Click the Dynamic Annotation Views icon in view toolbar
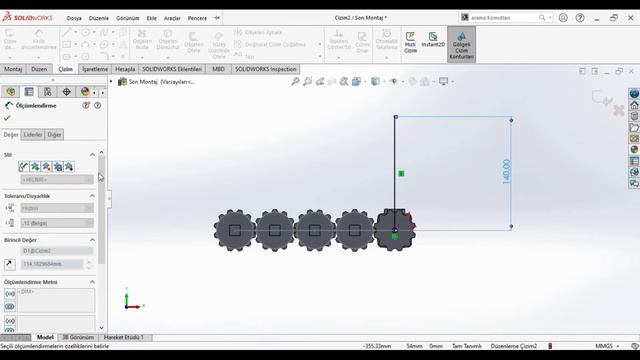This screenshot has height=360, width=640. 344,82
